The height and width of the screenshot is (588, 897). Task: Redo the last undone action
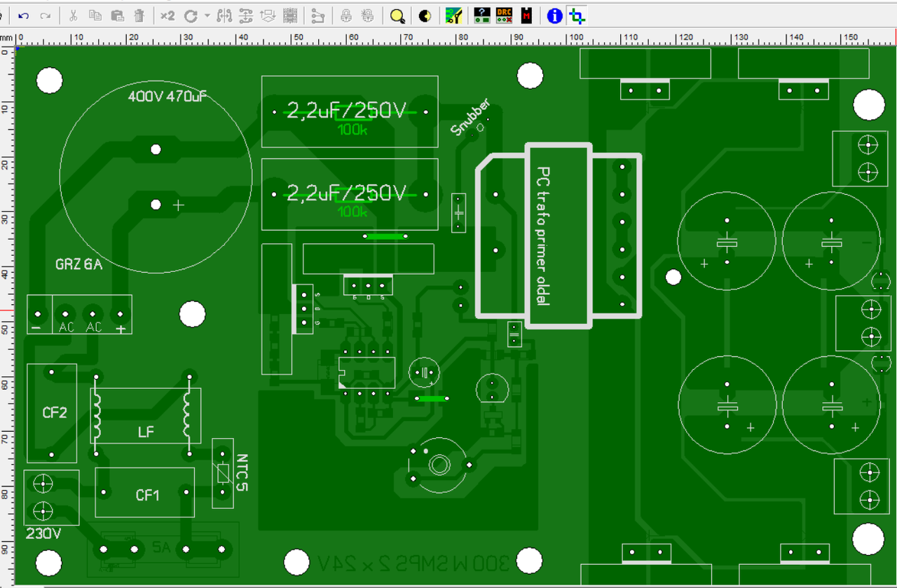pyautogui.click(x=46, y=15)
